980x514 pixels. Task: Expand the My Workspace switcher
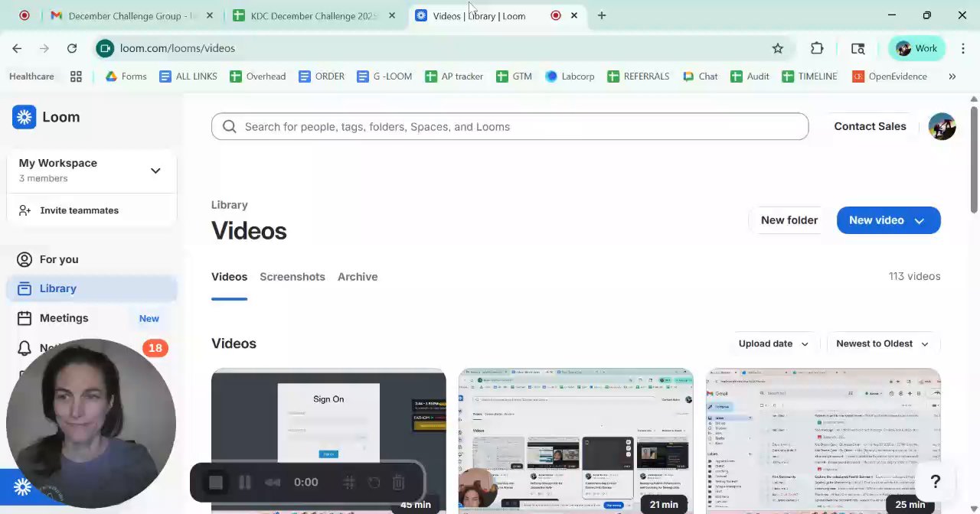click(92, 170)
